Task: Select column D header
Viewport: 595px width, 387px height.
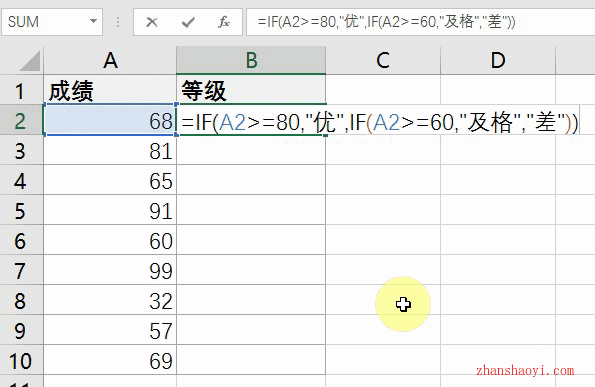Action: point(498,60)
